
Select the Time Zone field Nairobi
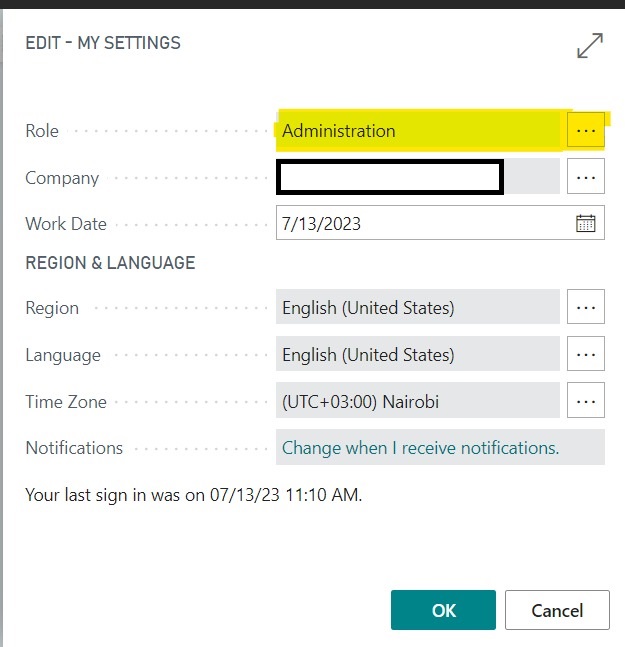coord(418,401)
